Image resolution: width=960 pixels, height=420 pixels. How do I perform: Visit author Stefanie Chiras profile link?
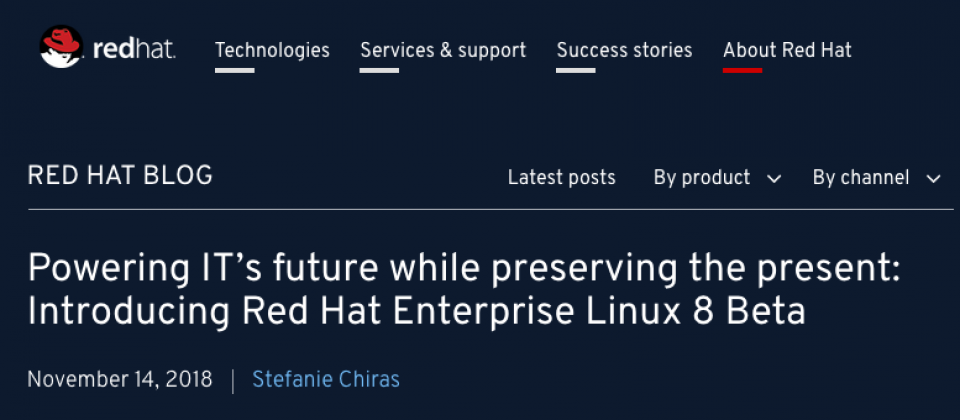click(326, 380)
